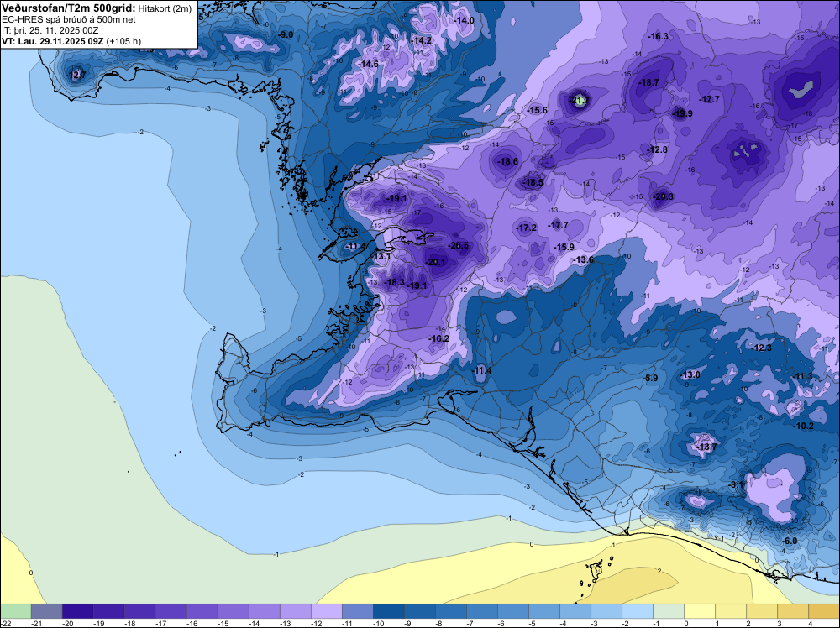Click the -8.1 temperature label

tap(736, 484)
